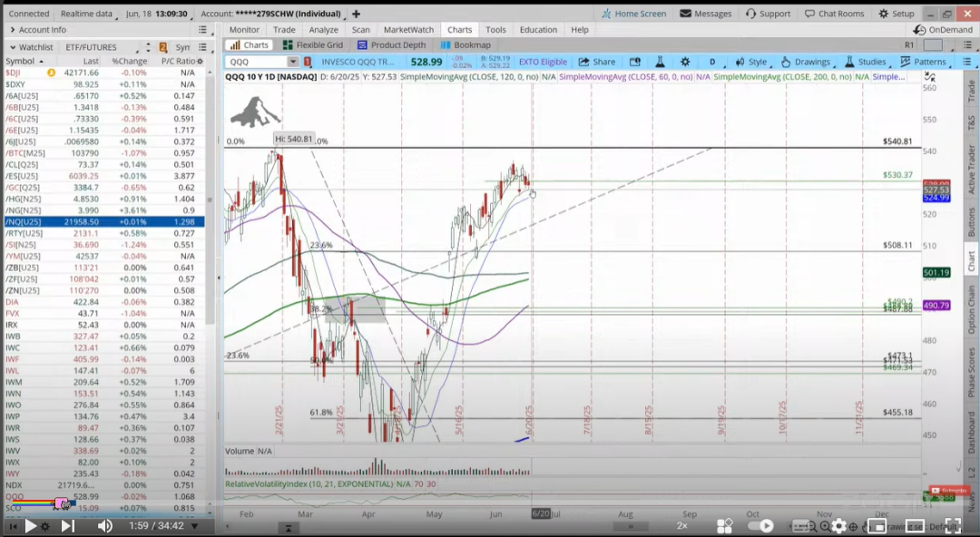980x537 pixels.
Task: Select the Bookmap subtab
Action: tap(465, 45)
